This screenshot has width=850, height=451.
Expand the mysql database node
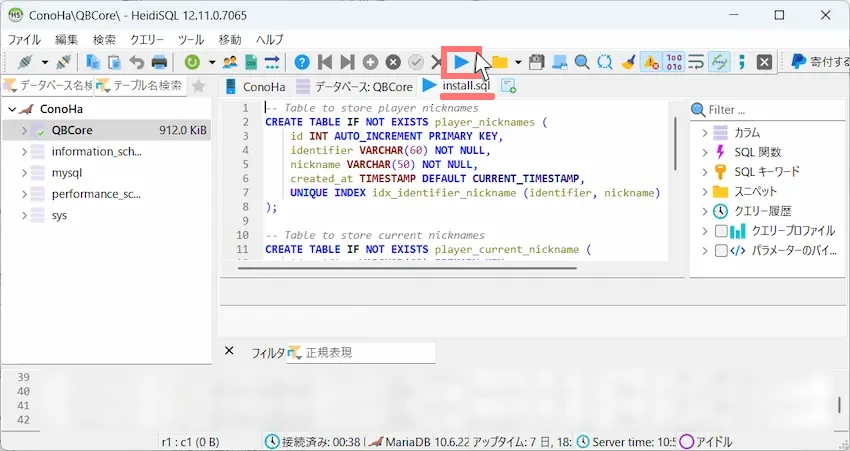click(24, 173)
